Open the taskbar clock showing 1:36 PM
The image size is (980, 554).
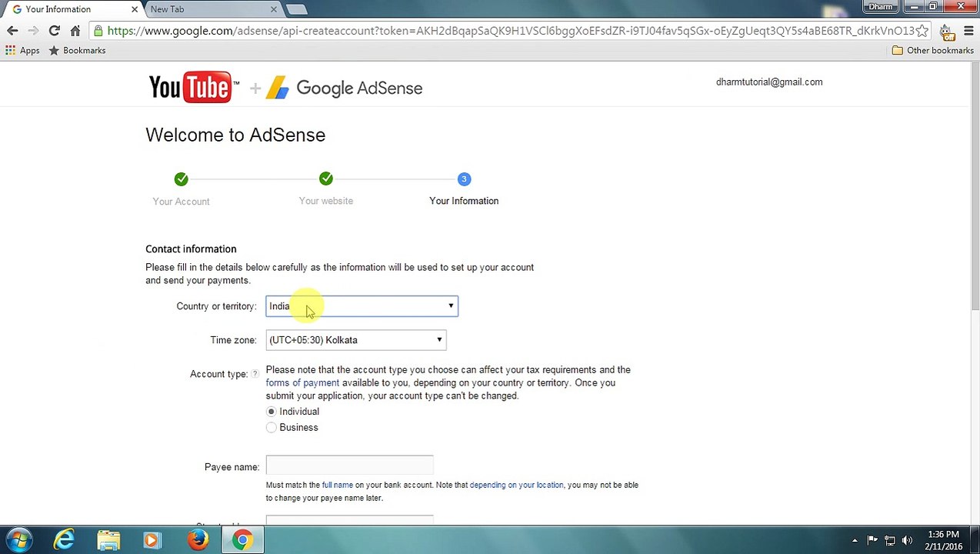(x=944, y=540)
